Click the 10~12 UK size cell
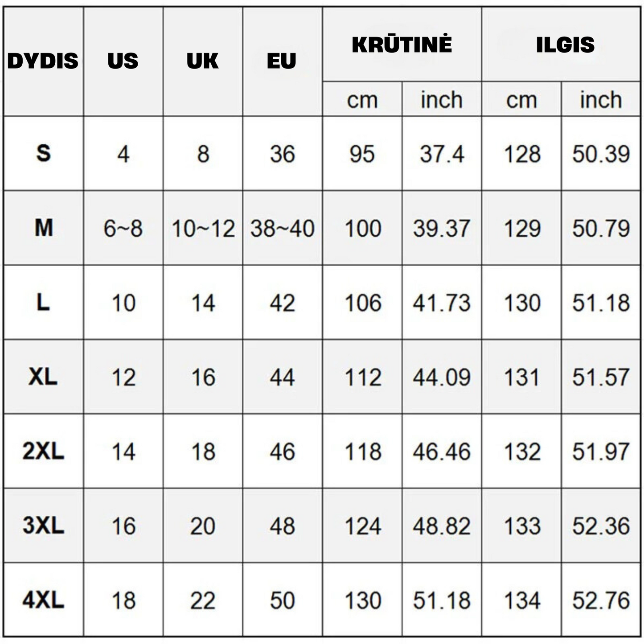The height and width of the screenshot is (644, 644). pos(203,229)
